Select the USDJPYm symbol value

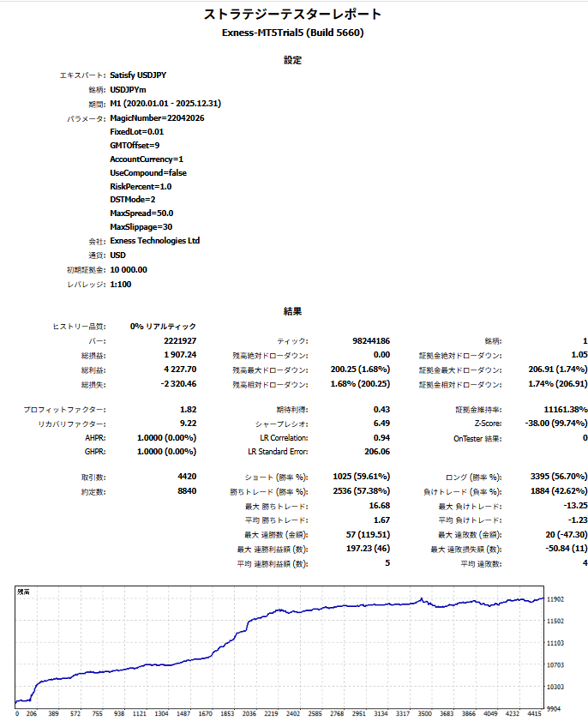(x=128, y=90)
